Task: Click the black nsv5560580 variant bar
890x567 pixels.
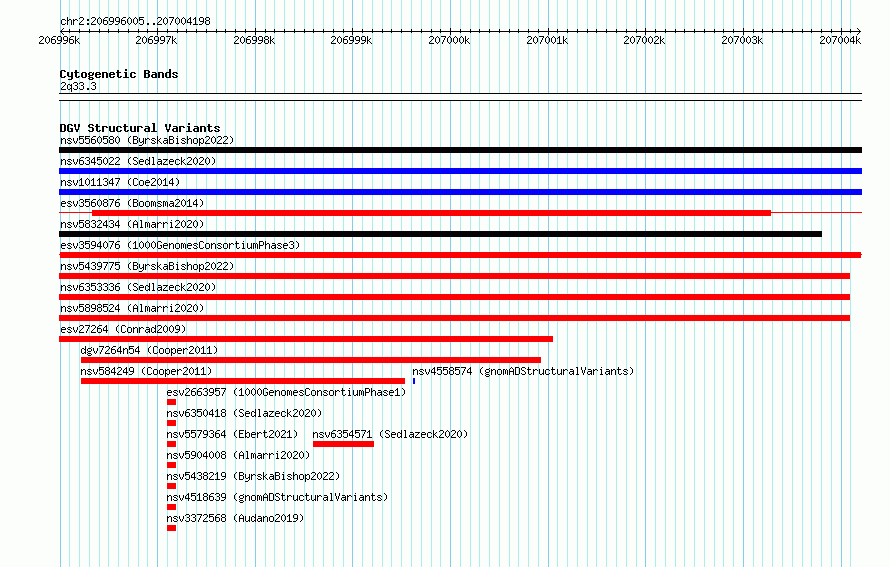Action: tap(460, 150)
